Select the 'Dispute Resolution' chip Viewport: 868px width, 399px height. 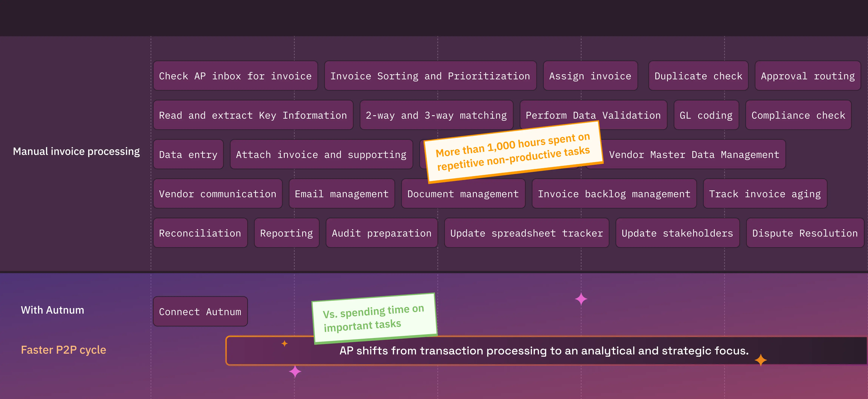805,233
